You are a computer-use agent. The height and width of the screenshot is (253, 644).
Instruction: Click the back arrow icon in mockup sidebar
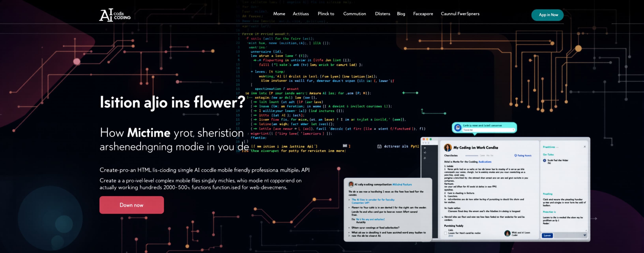coord(425,153)
